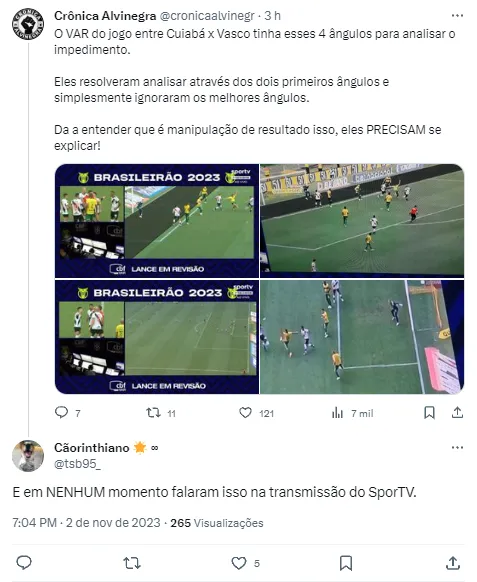Open the Crônica Alvinegra profile avatar
Image resolution: width=477 pixels, height=582 pixels.
[28, 24]
